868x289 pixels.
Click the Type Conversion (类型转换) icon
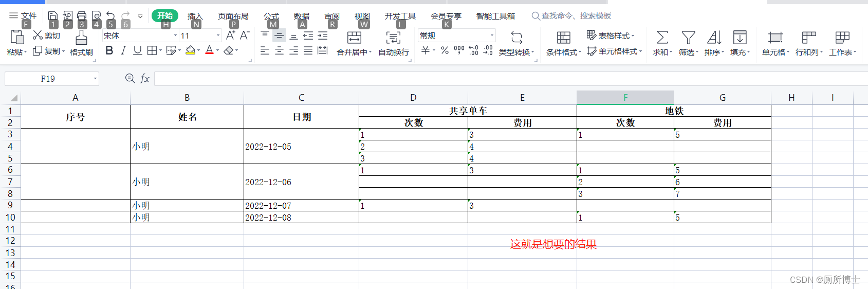(516, 37)
